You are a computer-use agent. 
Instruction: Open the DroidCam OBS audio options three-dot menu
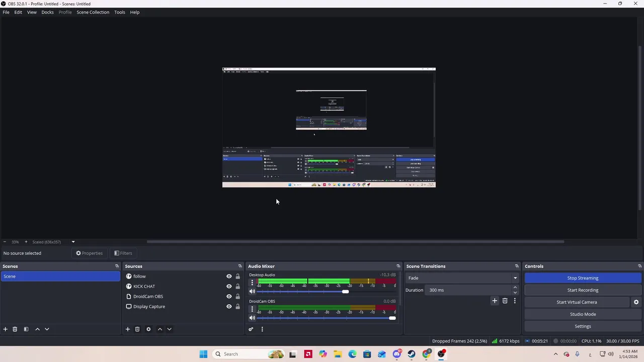(252, 309)
